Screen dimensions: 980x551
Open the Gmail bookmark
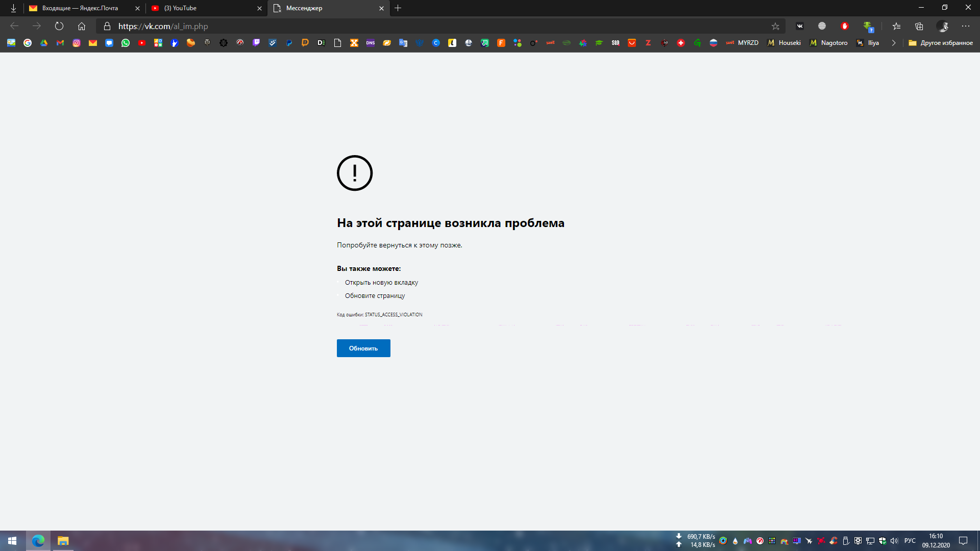(x=60, y=43)
